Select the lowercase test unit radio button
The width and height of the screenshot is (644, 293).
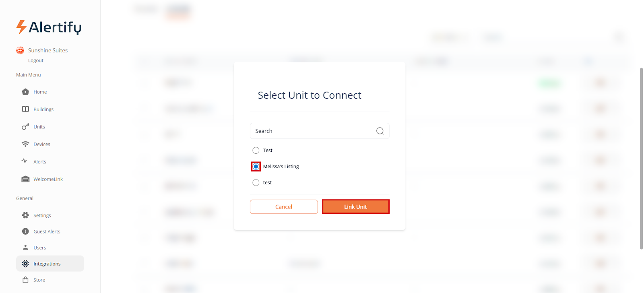pyautogui.click(x=256, y=183)
